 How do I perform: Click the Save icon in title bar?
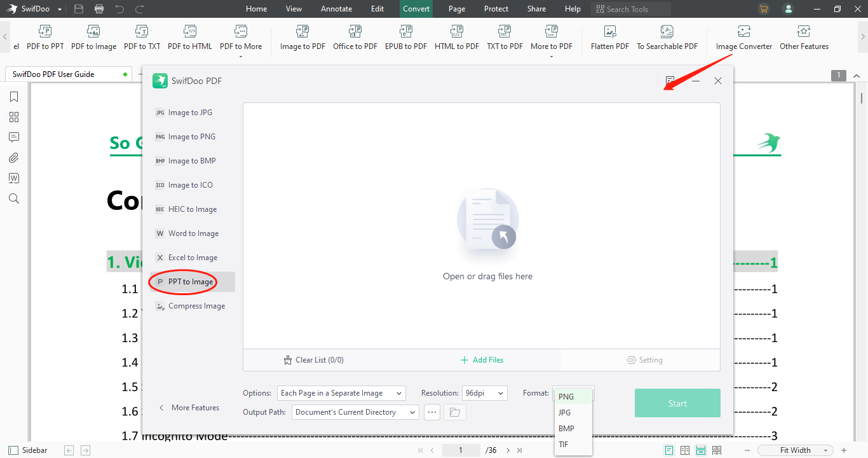coord(79,9)
